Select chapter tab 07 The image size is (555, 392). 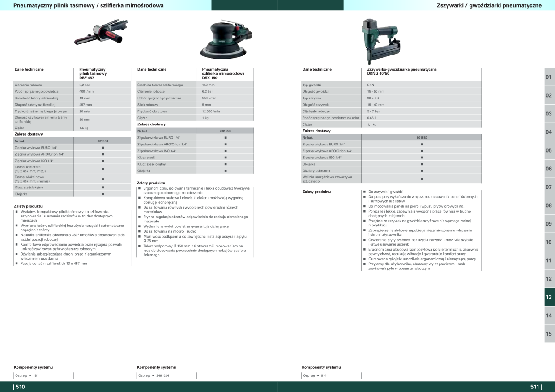point(550,187)
